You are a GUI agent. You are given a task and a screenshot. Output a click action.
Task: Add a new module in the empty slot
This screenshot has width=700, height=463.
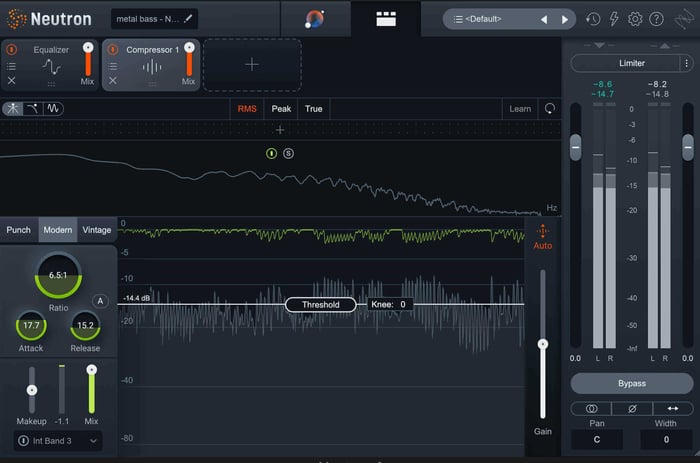252,65
